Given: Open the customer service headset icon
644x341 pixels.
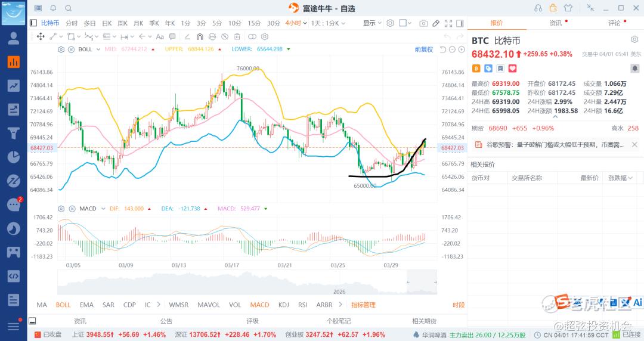Looking at the screenshot, I should coord(538,8).
